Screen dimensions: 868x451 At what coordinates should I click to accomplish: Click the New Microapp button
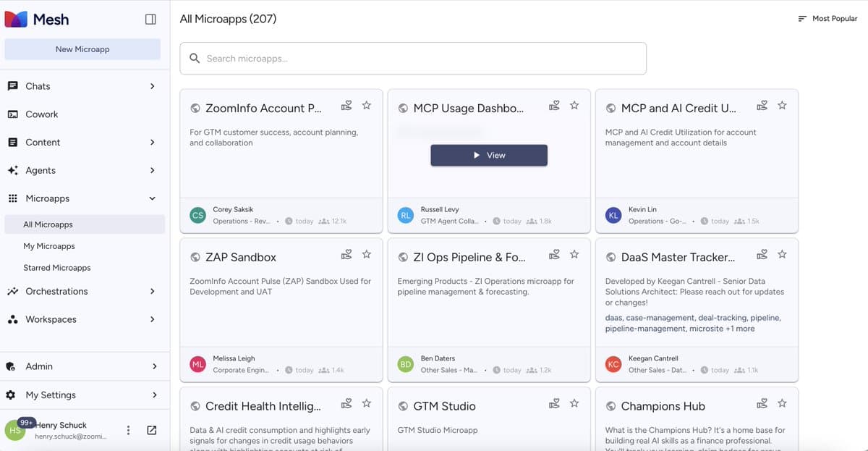[x=82, y=49]
